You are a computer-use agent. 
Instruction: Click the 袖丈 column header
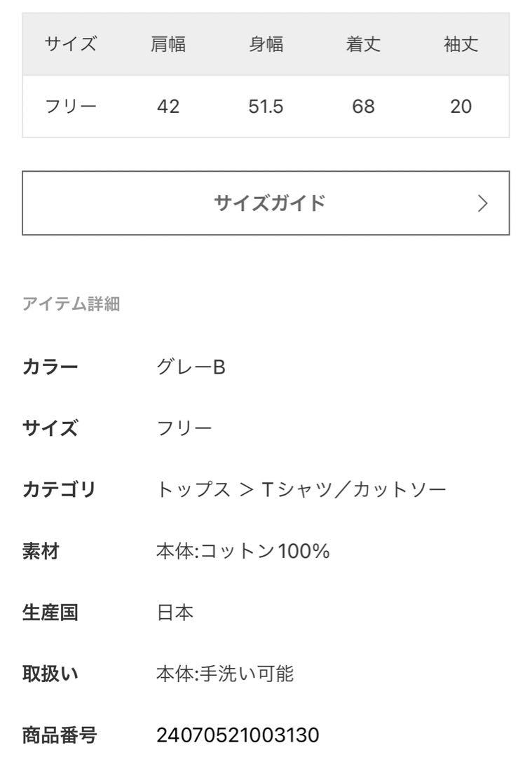click(461, 44)
